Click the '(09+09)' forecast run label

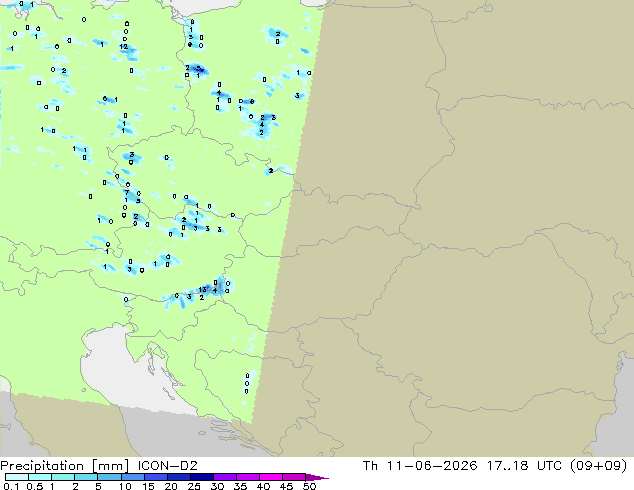[x=598, y=466]
